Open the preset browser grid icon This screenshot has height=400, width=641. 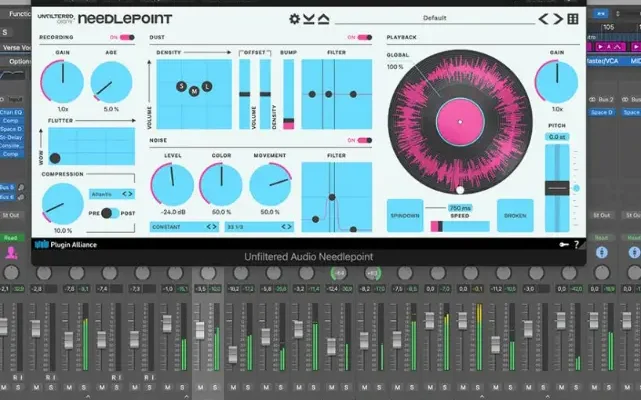click(573, 18)
